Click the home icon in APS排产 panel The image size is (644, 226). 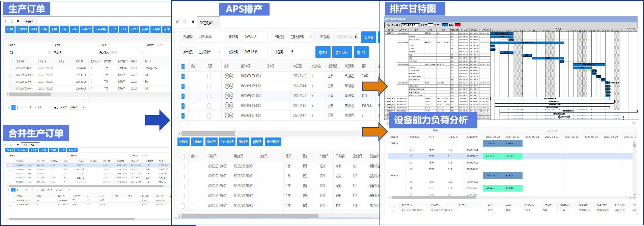point(185,22)
